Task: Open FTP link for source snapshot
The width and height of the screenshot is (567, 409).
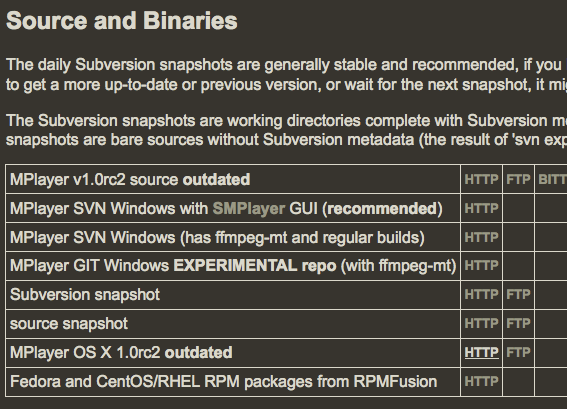Action: (518, 323)
